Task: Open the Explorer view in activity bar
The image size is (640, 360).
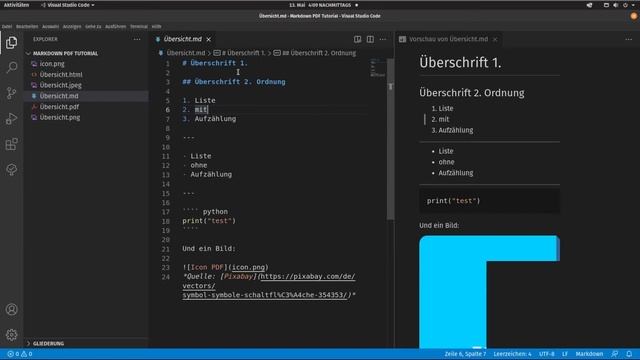Action: tap(11, 42)
